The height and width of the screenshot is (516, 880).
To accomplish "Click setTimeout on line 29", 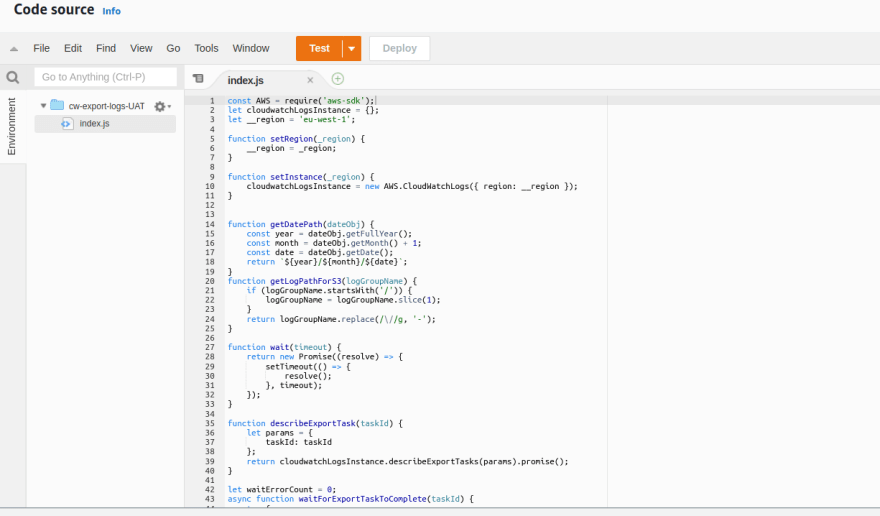I will click(289, 367).
